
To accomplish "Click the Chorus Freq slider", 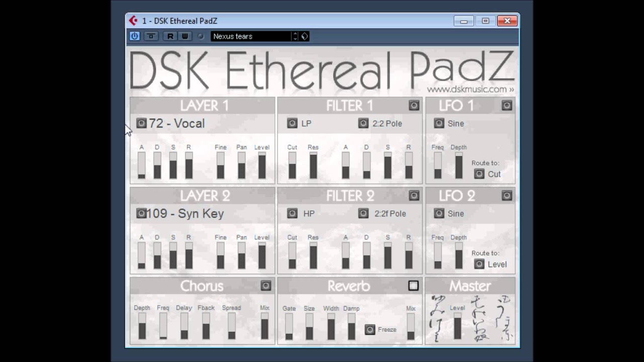I will [x=163, y=326].
